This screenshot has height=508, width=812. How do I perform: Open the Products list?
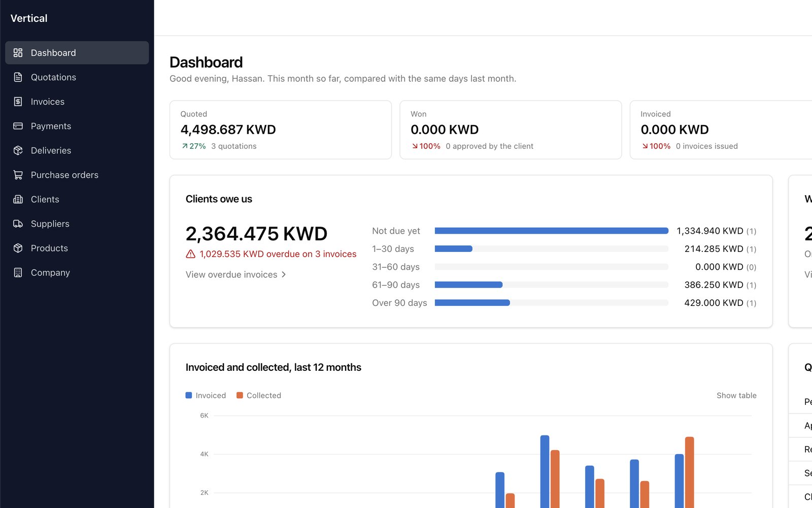[77, 248]
